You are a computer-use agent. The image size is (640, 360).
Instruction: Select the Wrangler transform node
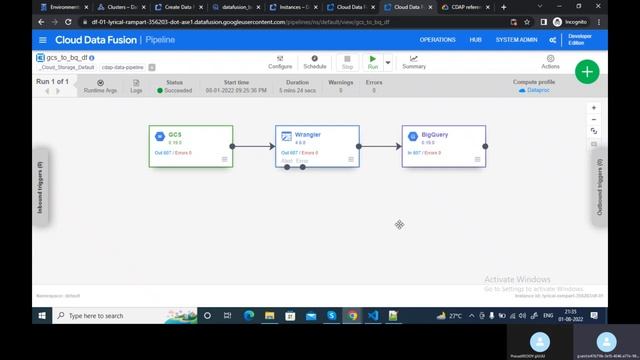coord(318,146)
